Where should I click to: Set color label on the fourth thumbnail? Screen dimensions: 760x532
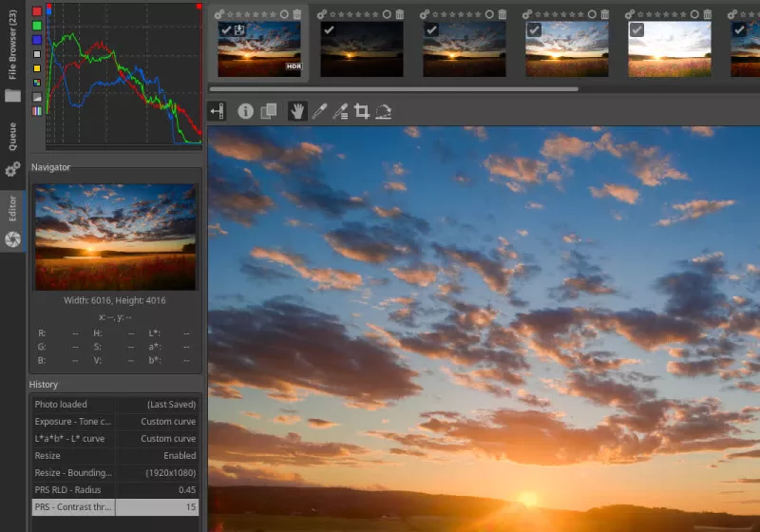tap(592, 14)
